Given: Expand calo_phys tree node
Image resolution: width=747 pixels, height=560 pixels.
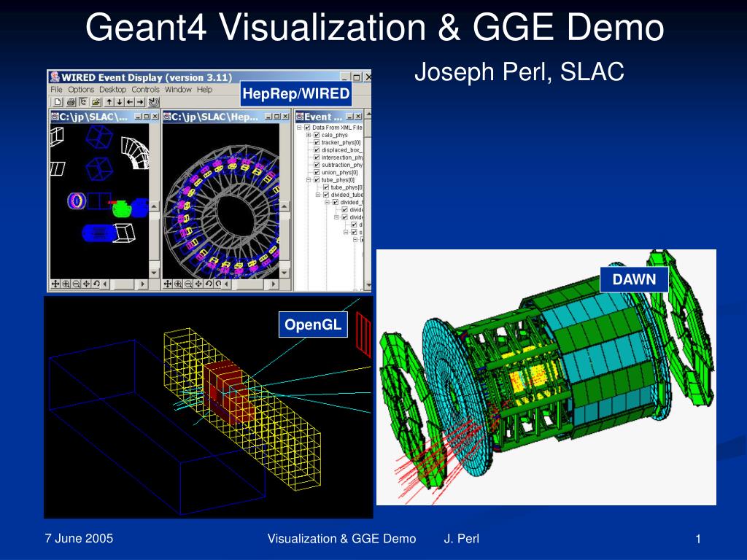Looking at the screenshot, I should (x=309, y=135).
